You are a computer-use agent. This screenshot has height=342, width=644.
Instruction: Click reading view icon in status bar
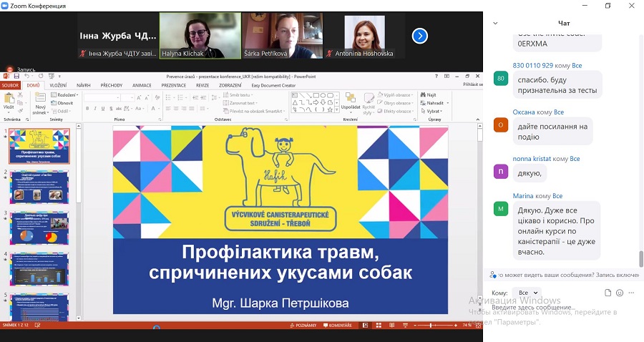click(392, 325)
